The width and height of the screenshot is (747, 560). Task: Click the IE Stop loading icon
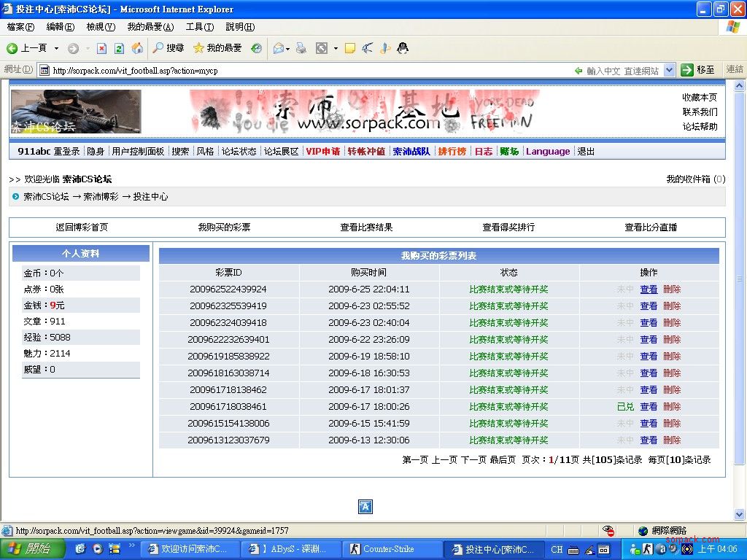[101, 48]
